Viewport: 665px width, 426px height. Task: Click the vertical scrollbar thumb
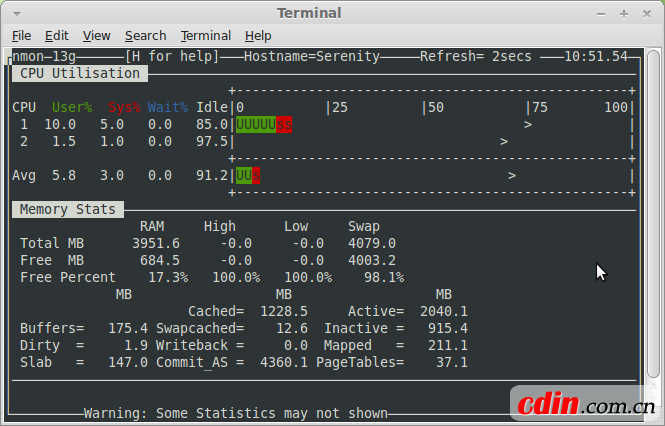(x=654, y=213)
